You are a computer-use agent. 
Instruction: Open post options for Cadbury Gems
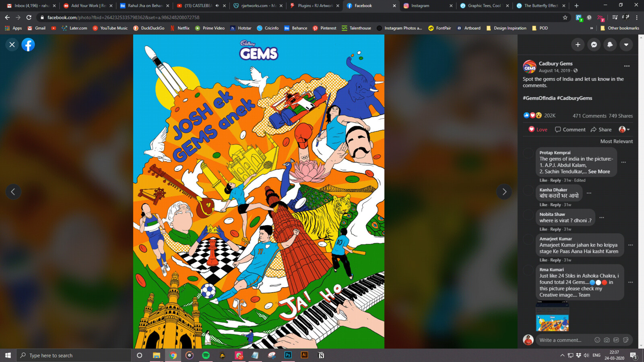pos(627,66)
